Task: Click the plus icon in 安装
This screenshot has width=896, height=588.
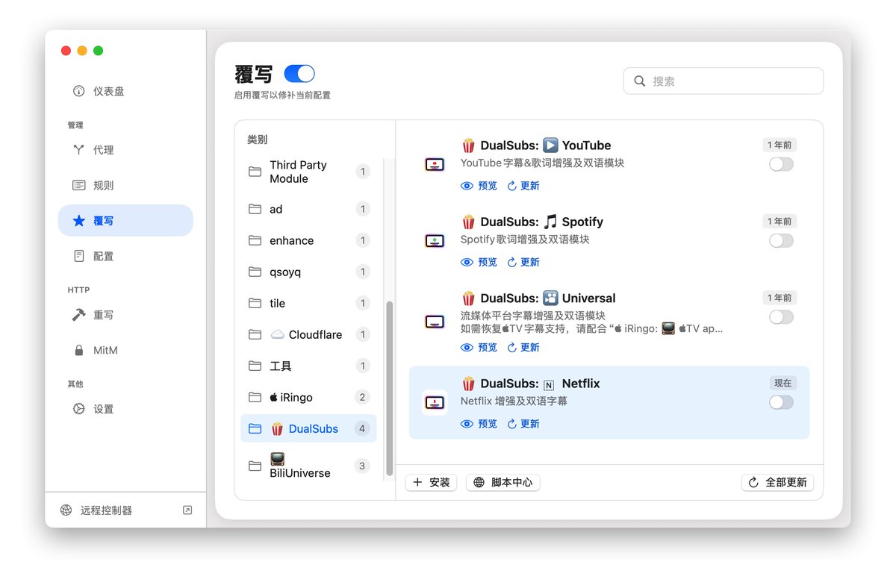Action: point(417,482)
